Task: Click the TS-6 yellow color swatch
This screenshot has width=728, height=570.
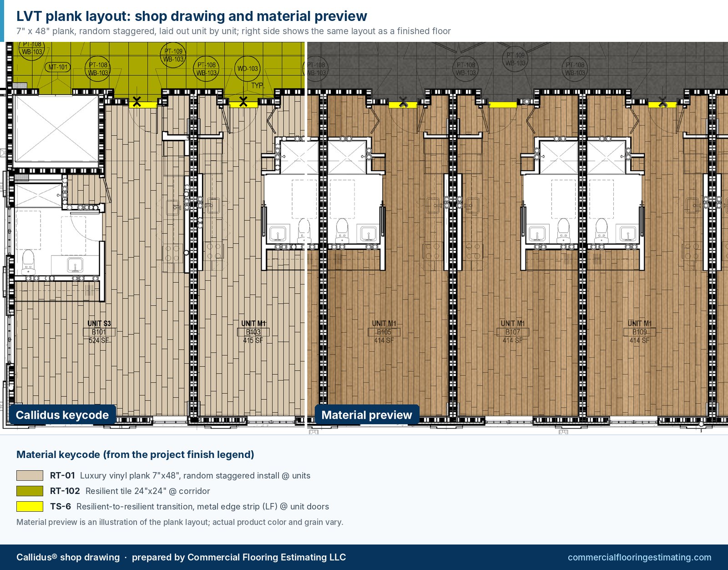Action: coord(30,506)
